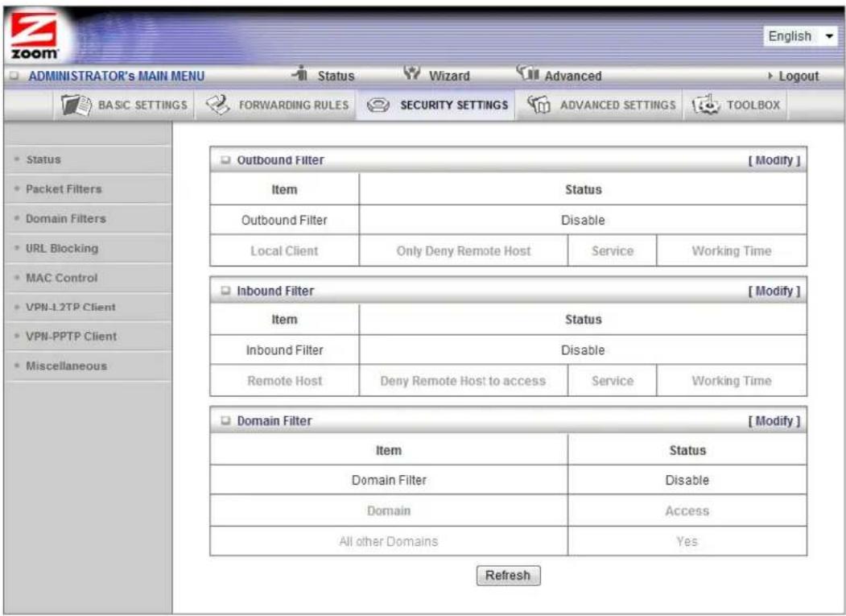Image resolution: width=846 pixels, height=616 pixels.
Task: Click the Access column cell
Action: pyautogui.click(x=687, y=511)
